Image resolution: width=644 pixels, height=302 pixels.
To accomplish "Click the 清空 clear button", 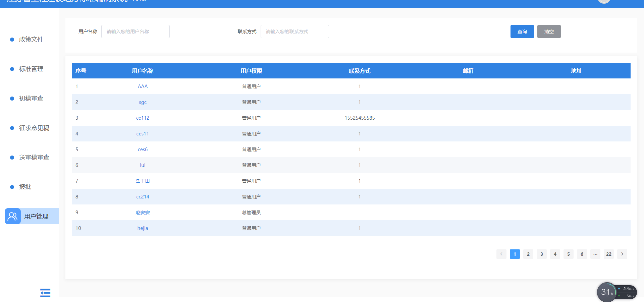I will click(x=549, y=32).
